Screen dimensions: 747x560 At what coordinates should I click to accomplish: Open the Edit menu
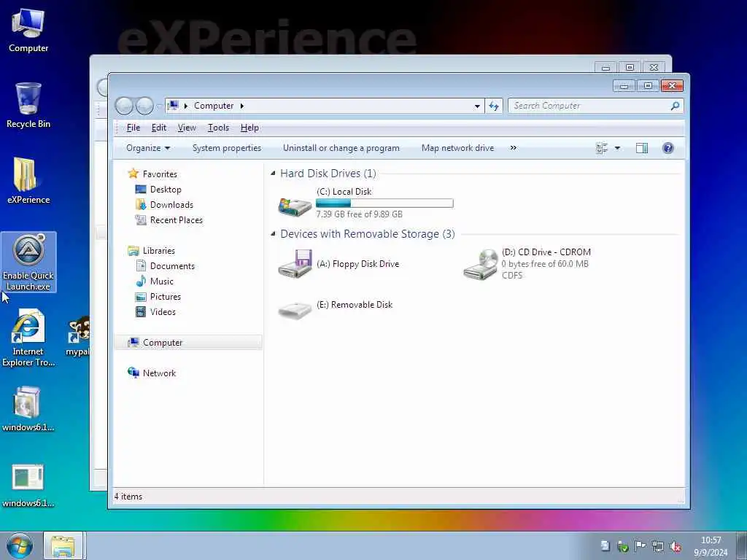pyautogui.click(x=159, y=128)
